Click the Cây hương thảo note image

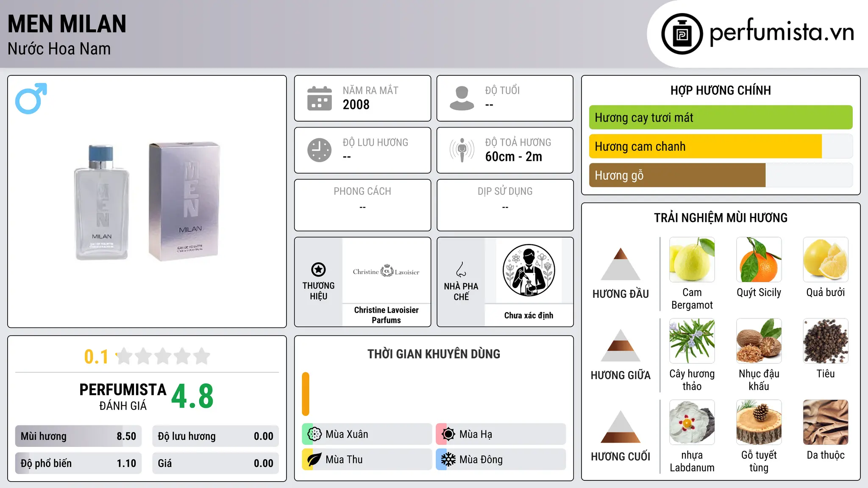click(x=692, y=341)
